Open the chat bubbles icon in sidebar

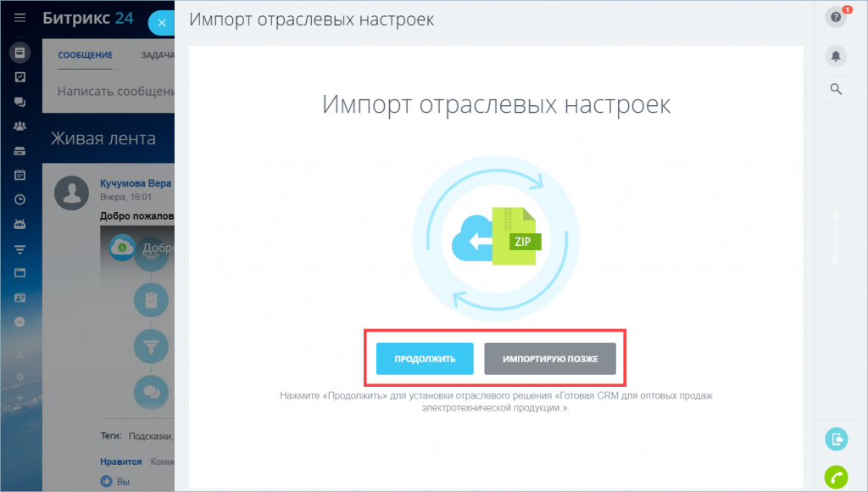tap(20, 102)
